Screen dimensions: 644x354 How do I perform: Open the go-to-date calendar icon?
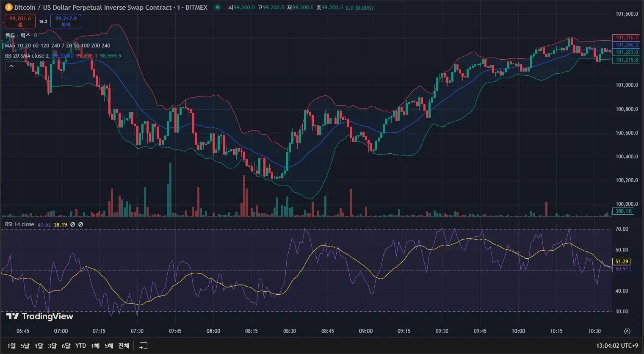144,346
